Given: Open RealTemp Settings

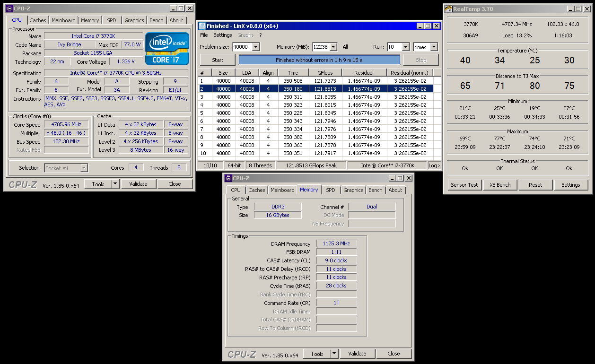Looking at the screenshot, I should [x=571, y=185].
